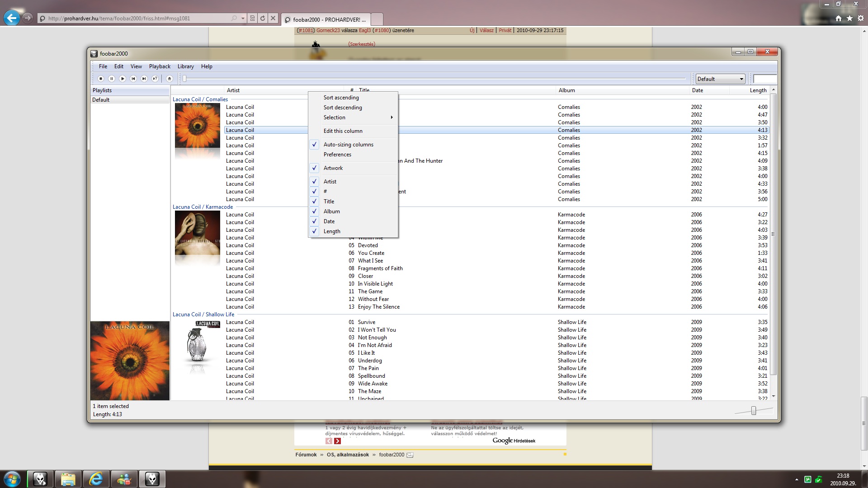Play a random track
Viewport: 868px width, 488px height.
[x=155, y=79]
